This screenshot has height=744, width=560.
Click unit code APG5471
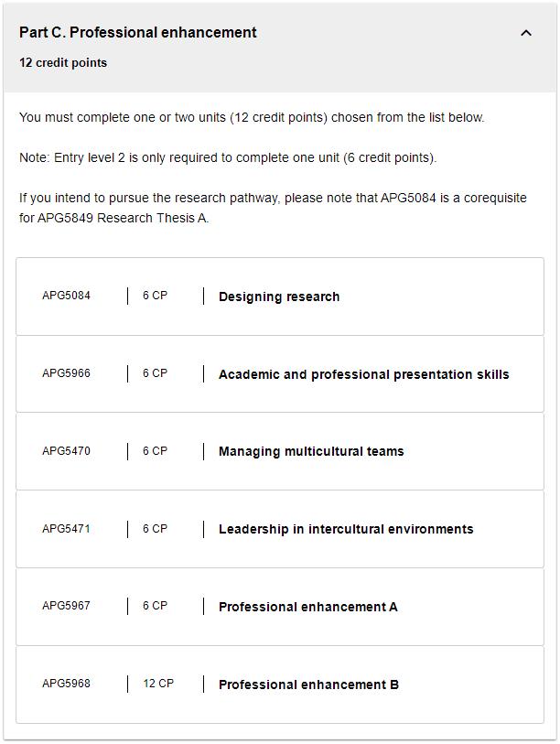point(67,529)
